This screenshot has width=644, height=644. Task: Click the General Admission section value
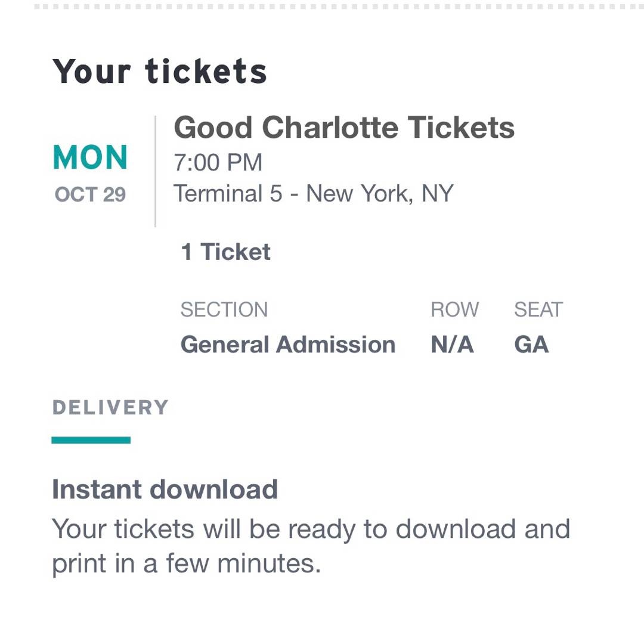[x=287, y=345]
